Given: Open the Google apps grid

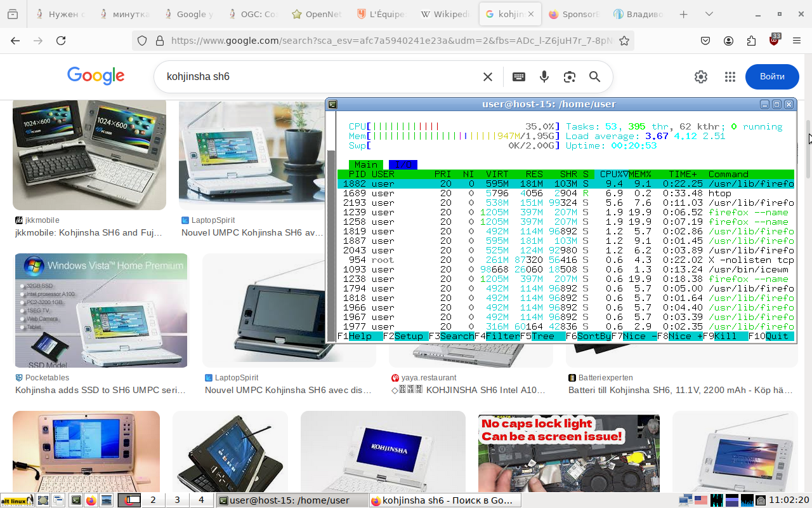Looking at the screenshot, I should 730,77.
